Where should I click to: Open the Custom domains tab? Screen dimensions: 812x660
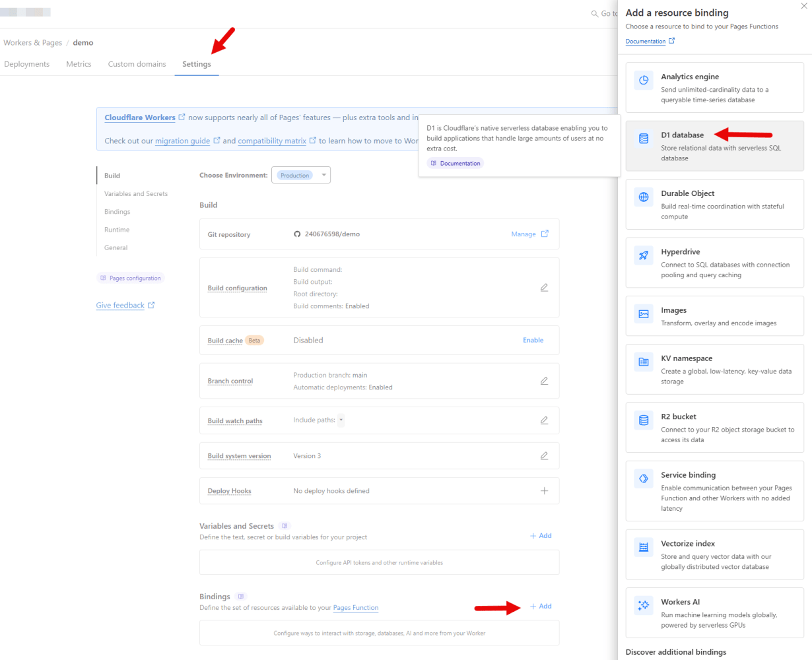pos(137,64)
